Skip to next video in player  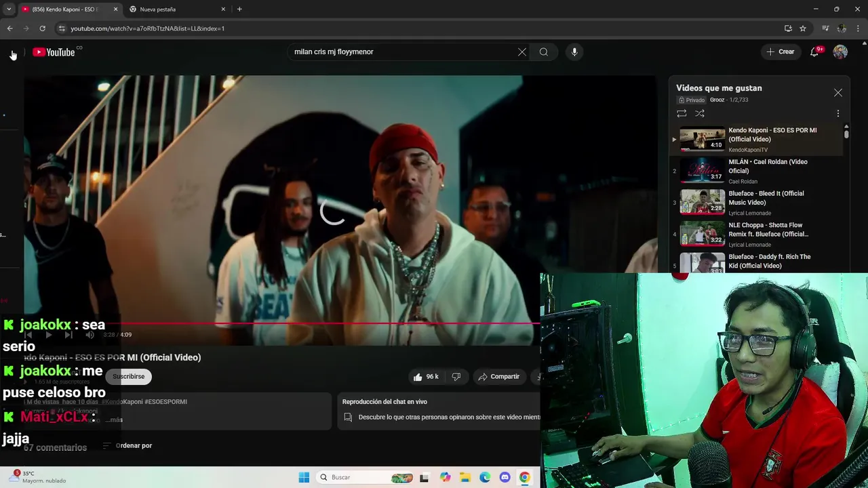click(68, 335)
